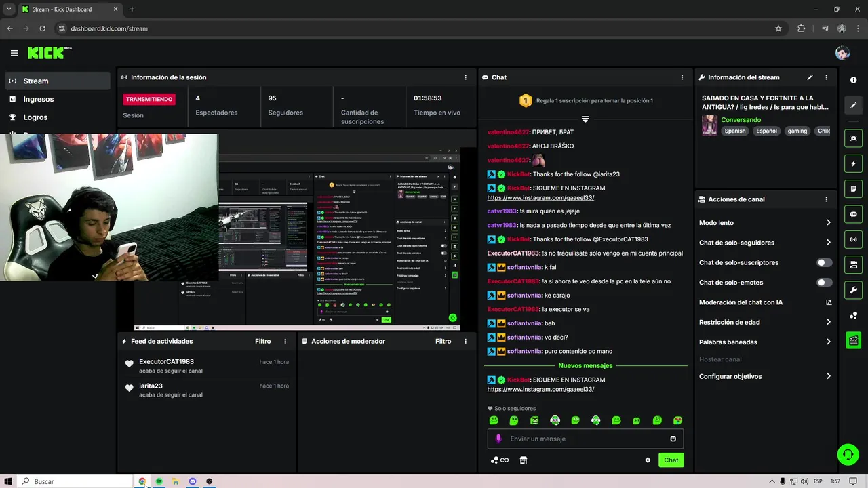This screenshot has height=488, width=868.
Task: Open the user avatar at top right
Action: pyautogui.click(x=842, y=53)
